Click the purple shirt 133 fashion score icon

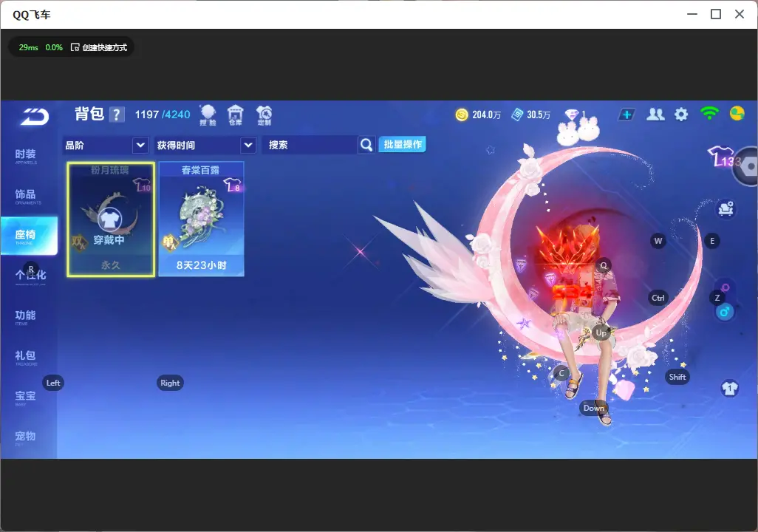click(x=724, y=157)
